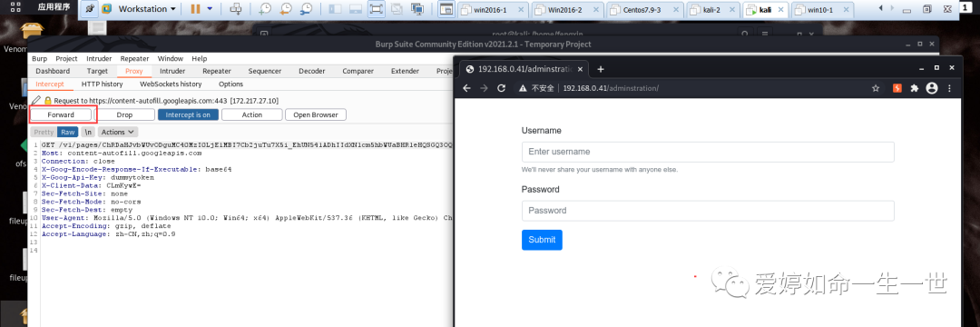This screenshot has height=327, width=980.
Task: Reload the browser page
Action: point(501,88)
